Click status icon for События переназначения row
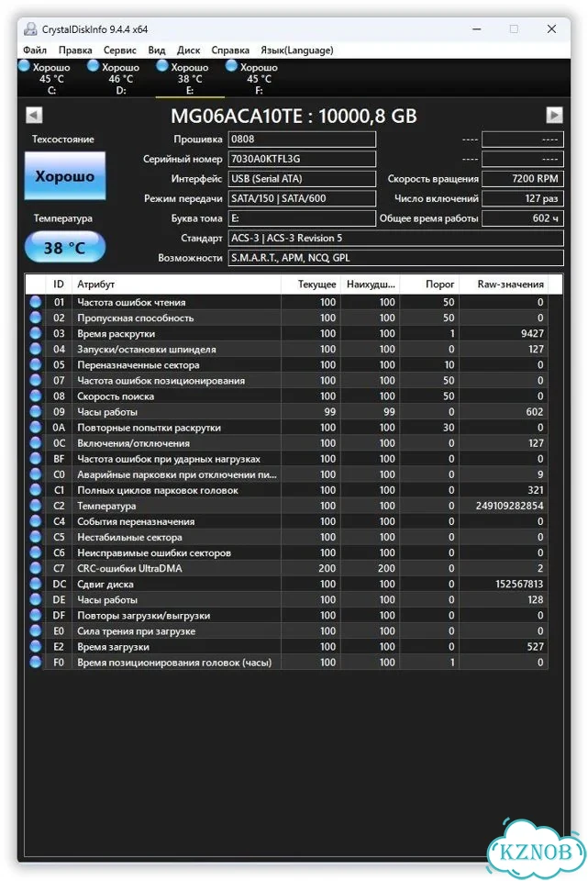 click(36, 521)
